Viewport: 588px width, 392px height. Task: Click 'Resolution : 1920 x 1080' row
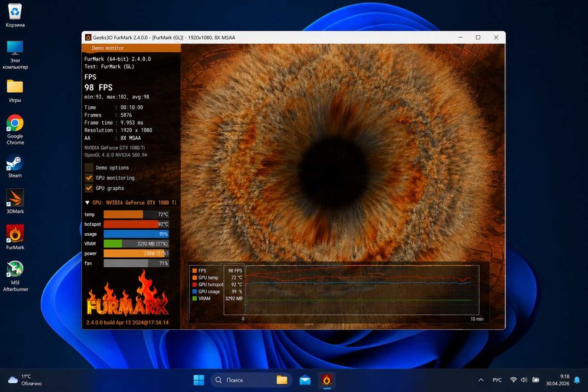118,130
